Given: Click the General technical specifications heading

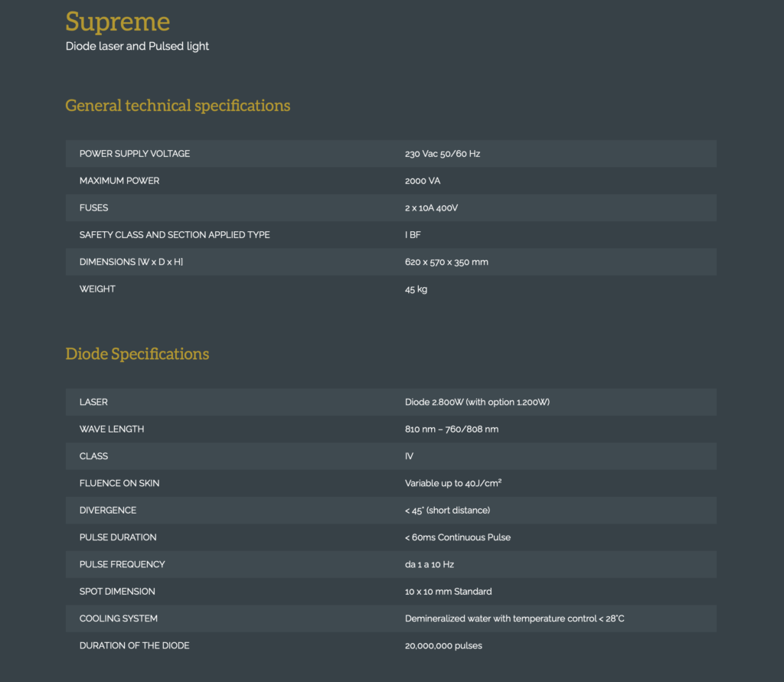Looking at the screenshot, I should point(178,106).
